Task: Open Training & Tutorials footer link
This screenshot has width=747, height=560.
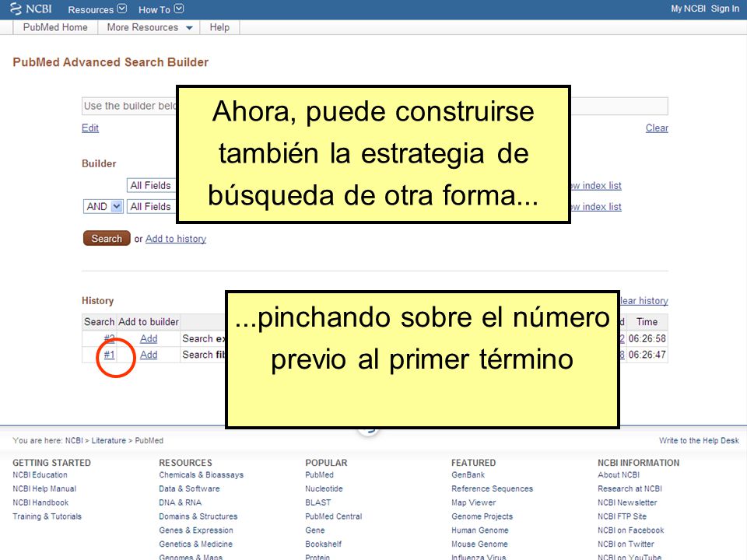Action: (47, 516)
